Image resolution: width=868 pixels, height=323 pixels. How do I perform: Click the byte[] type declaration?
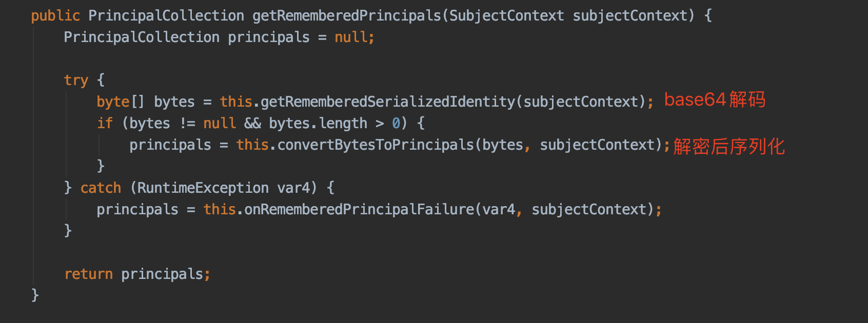pos(121,102)
